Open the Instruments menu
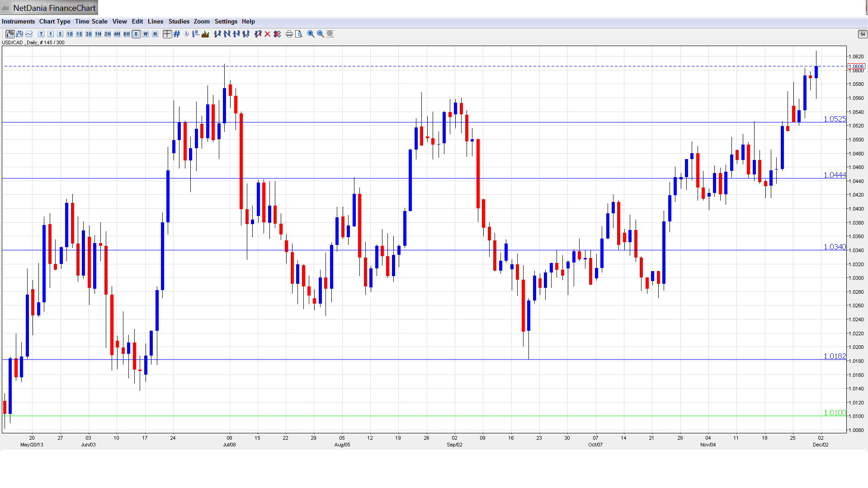 [18, 21]
